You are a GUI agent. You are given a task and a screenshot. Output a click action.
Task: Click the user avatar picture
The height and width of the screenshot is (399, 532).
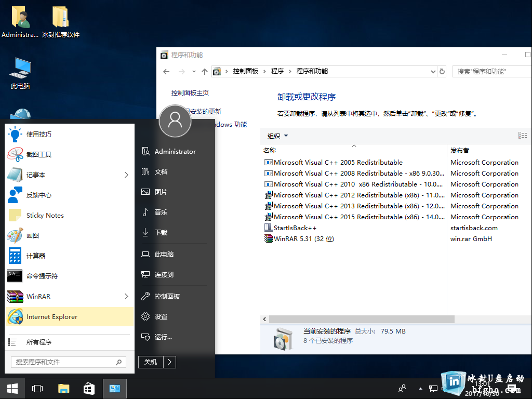(175, 121)
